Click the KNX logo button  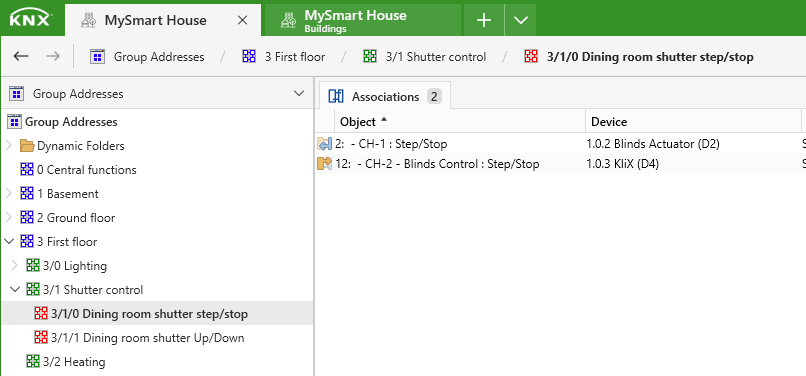click(32, 20)
